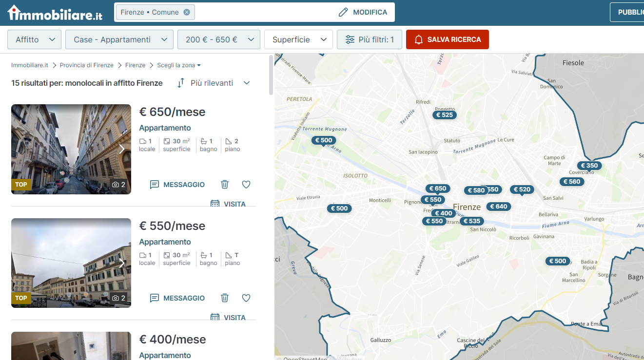The image size is (644, 360).
Task: Click the TOP badge on € 650/mese listing
Action: [x=21, y=185]
